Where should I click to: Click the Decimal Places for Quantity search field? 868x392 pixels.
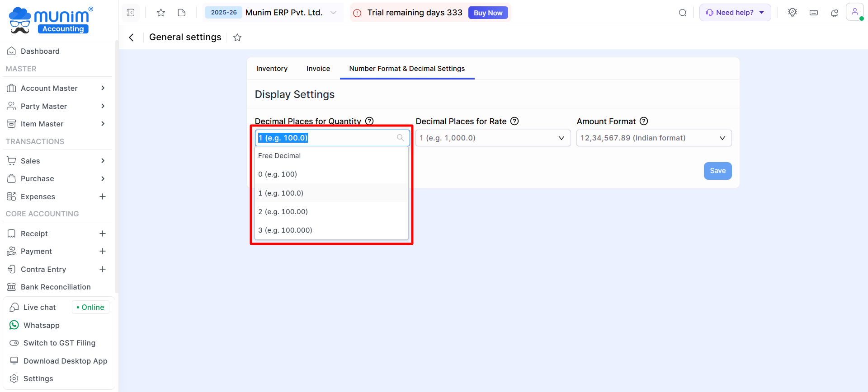[325, 138]
